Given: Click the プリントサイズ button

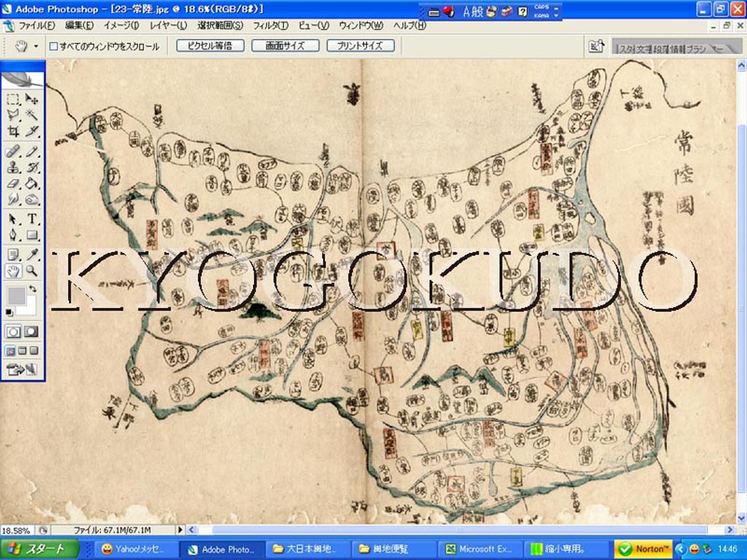Looking at the screenshot, I should click(360, 46).
